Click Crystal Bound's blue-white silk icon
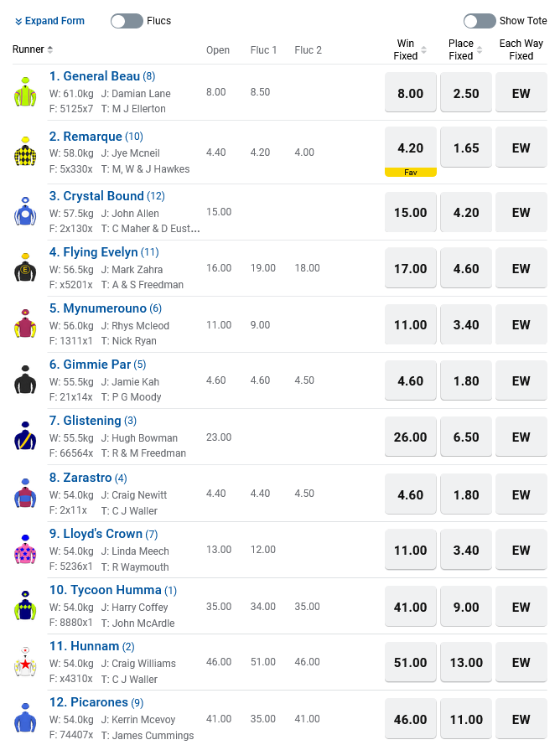 (25, 212)
